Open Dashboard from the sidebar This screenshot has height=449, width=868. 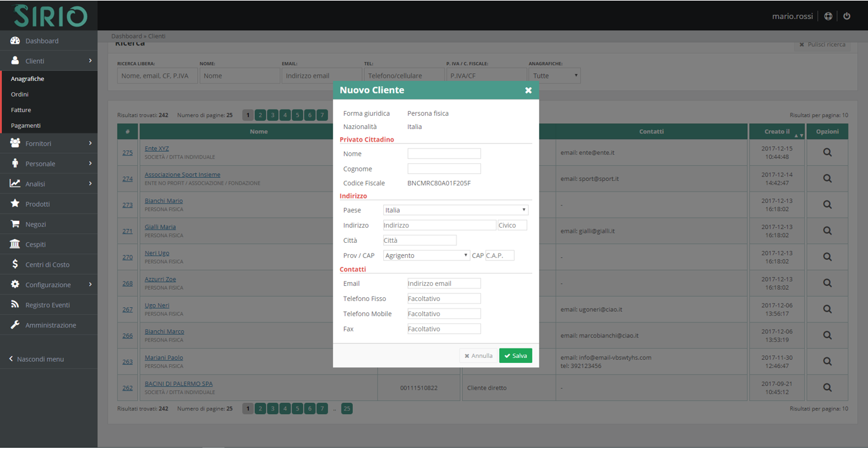[x=42, y=41]
